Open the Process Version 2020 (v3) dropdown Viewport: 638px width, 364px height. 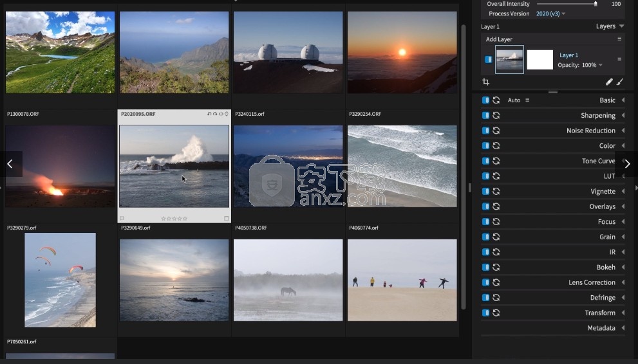tap(550, 14)
